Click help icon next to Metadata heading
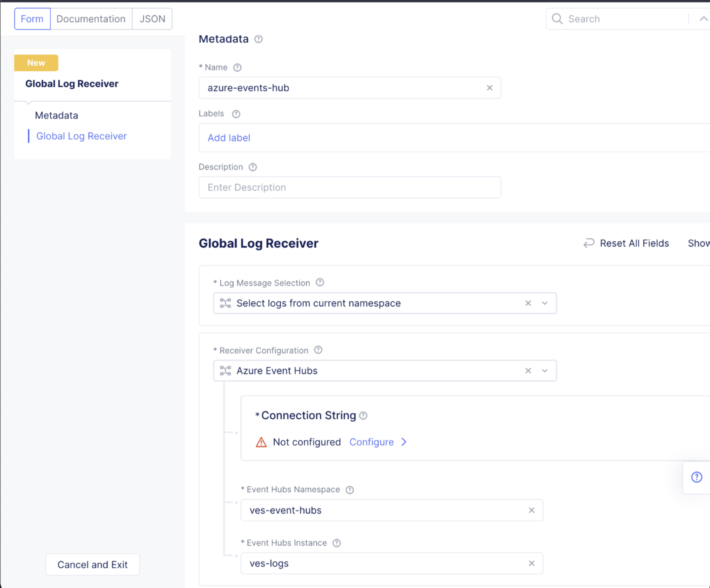Viewport: 710px width, 588px height. click(x=258, y=39)
